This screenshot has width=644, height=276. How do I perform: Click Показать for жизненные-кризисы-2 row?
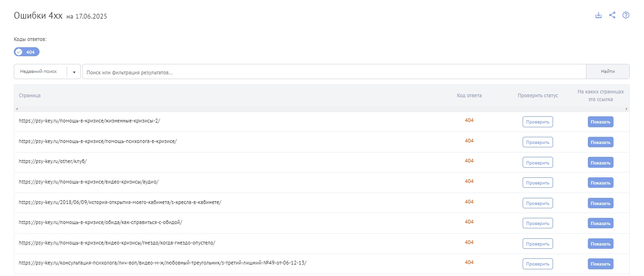point(601,122)
